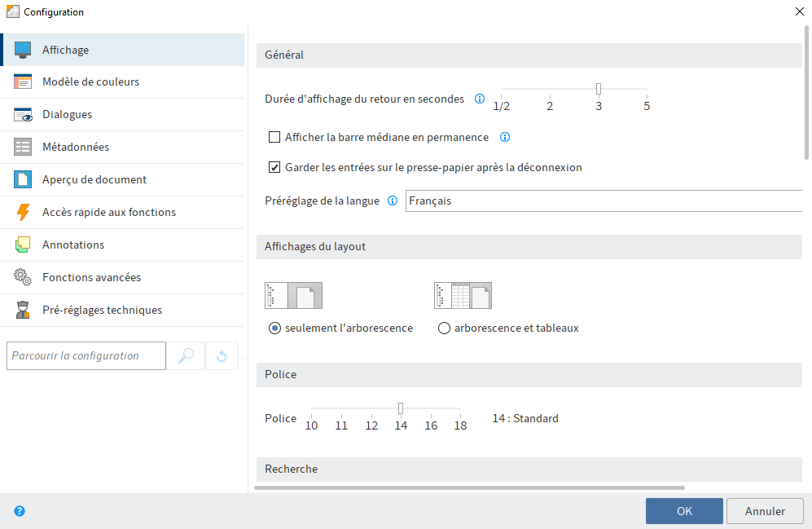Set Police slider to 18
The height and width of the screenshot is (529, 812).
pos(460,408)
